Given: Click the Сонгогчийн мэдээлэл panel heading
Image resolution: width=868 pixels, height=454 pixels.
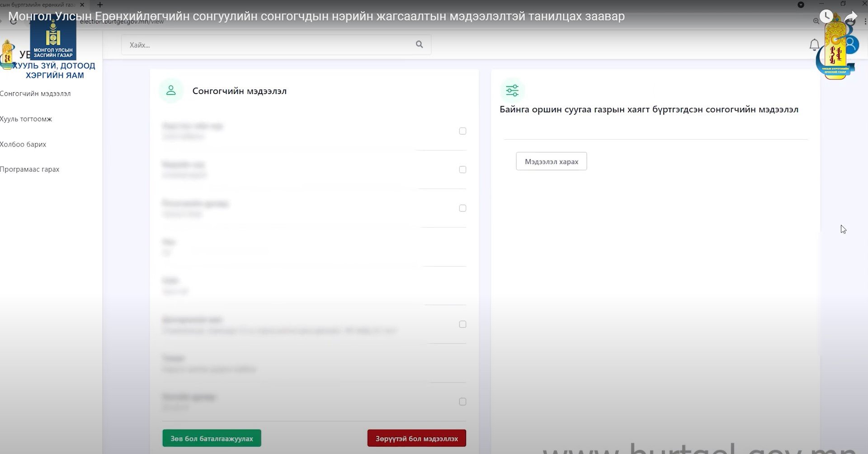Looking at the screenshot, I should [239, 91].
